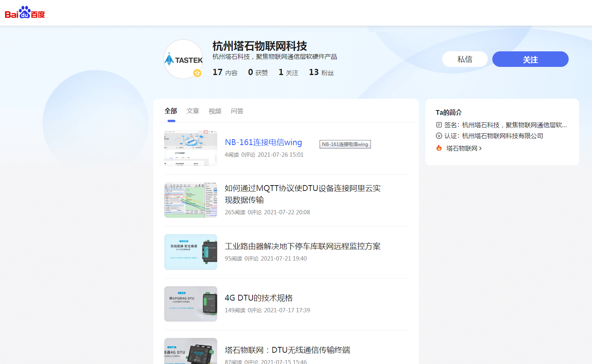Open the MQTT协议 DTU 阿里云 article
Image resolution: width=592 pixels, height=364 pixels.
(303, 194)
